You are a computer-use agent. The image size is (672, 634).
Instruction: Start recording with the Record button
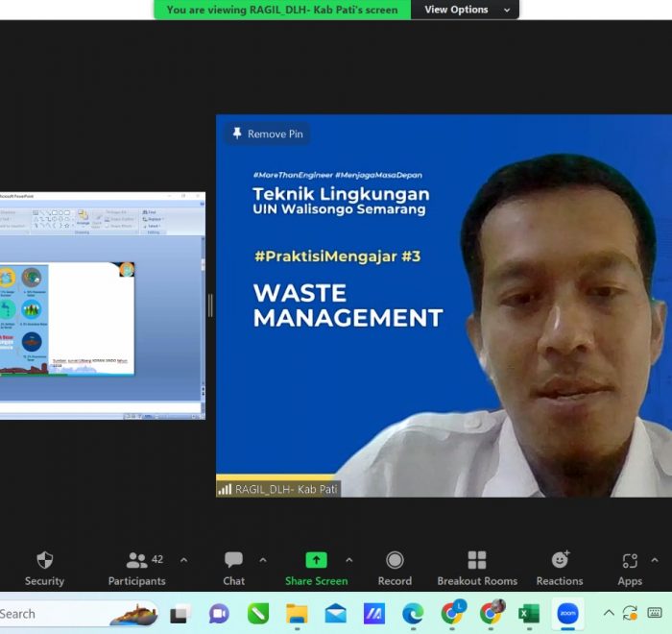pyautogui.click(x=395, y=568)
